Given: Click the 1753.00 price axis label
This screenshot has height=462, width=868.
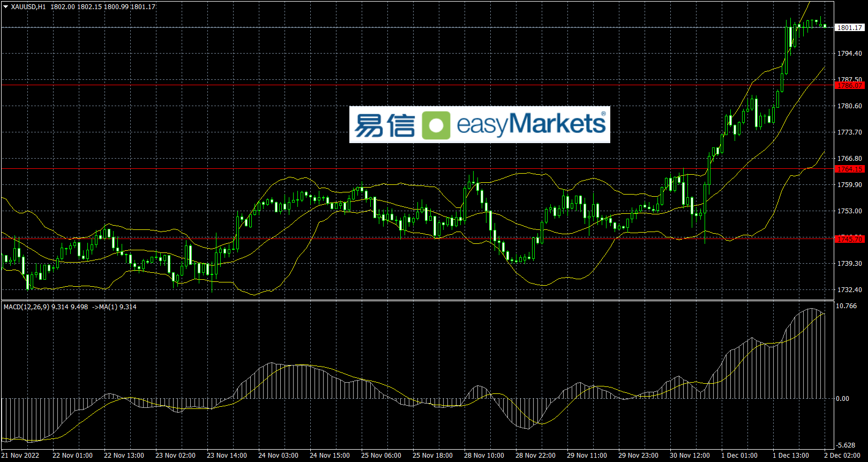Looking at the screenshot, I should click(850, 211).
